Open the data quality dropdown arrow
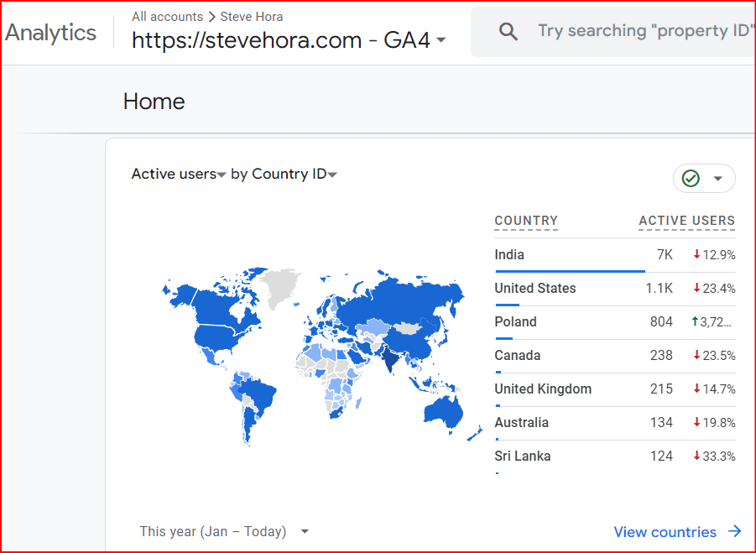 [x=718, y=179]
